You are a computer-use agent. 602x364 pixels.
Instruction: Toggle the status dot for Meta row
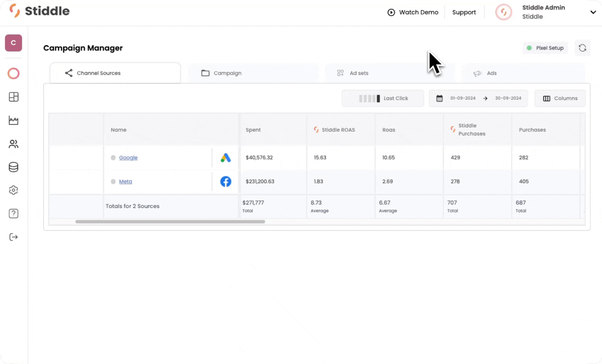pyautogui.click(x=113, y=181)
